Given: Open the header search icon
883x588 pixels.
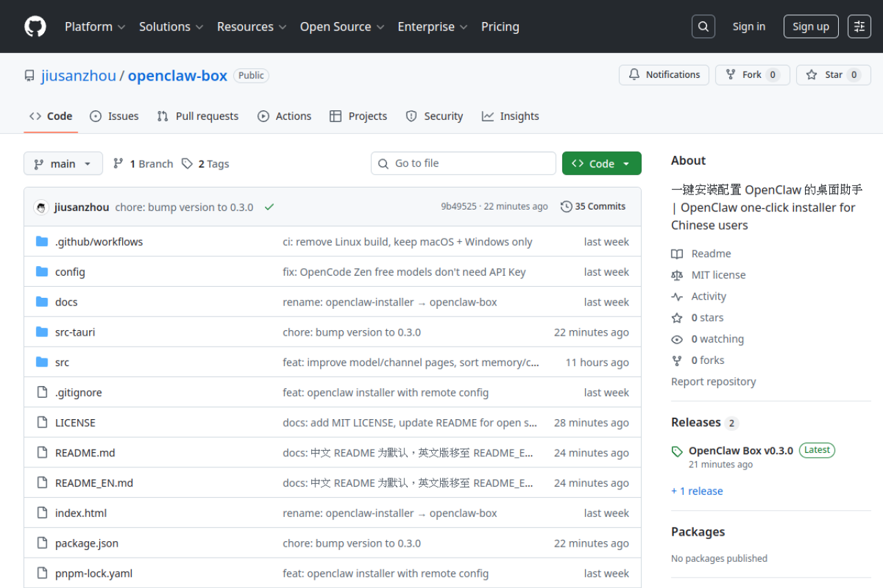Looking at the screenshot, I should point(703,26).
